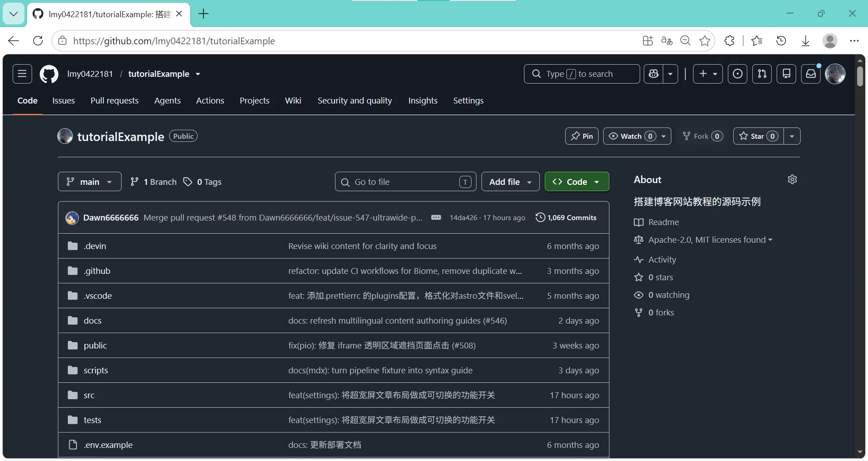Image resolution: width=868 pixels, height=461 pixels.
Task: View the 1,069 Commits history
Action: (x=566, y=217)
